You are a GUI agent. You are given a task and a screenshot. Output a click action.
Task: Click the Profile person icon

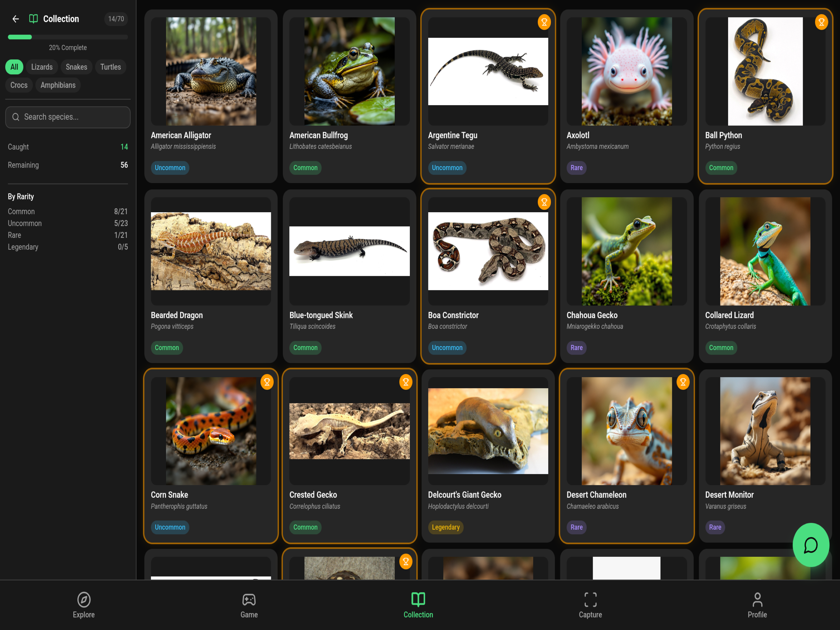(757, 600)
